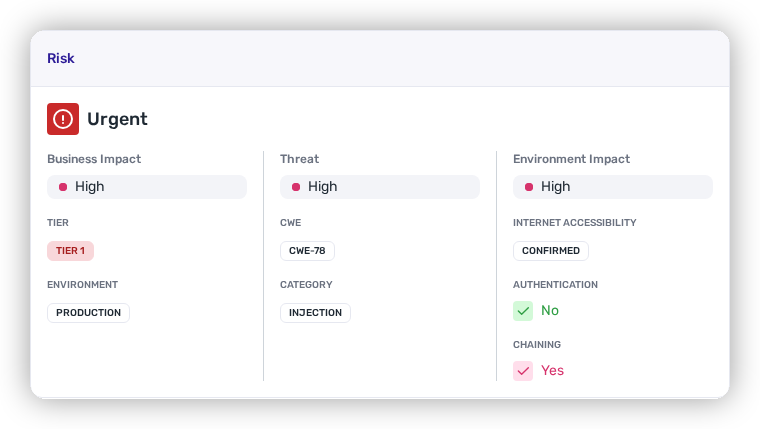Select the INJECTION category badge
This screenshot has width=760, height=429.
pos(316,313)
